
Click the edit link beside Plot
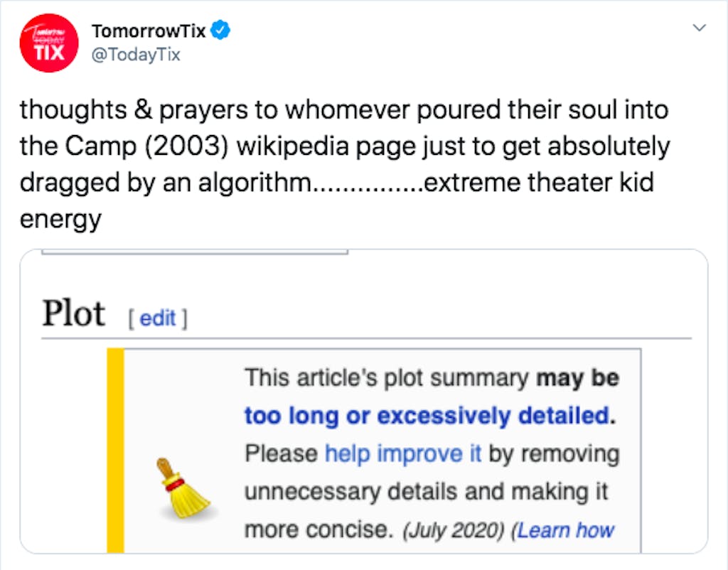coord(157,319)
